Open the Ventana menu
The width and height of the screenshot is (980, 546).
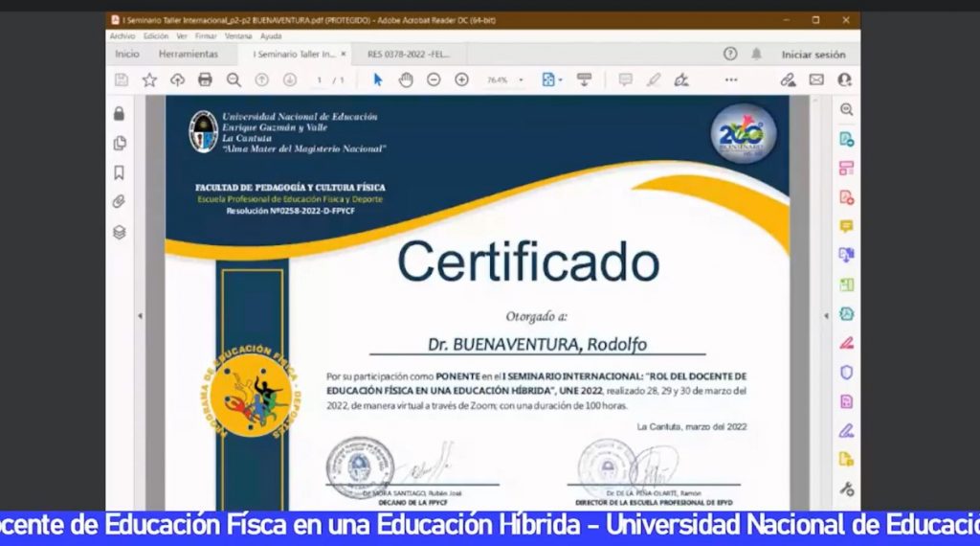[238, 36]
